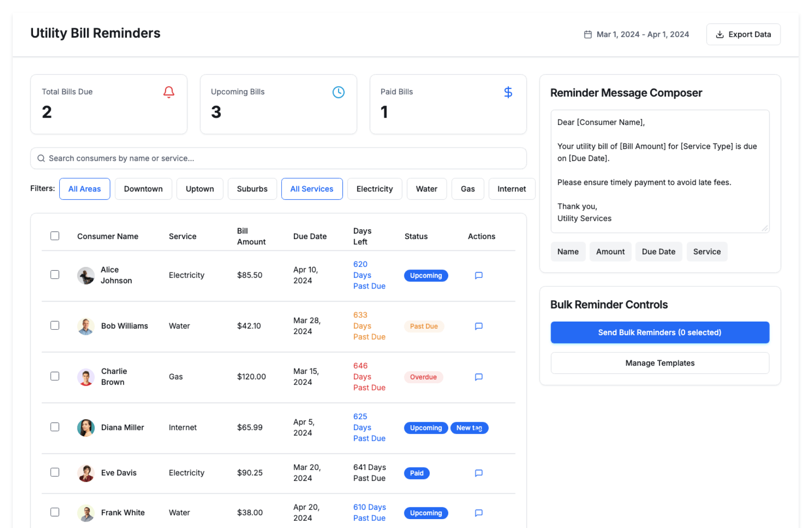Filter services by Electricity
Image resolution: width=812 pixels, height=528 pixels.
pyautogui.click(x=374, y=189)
